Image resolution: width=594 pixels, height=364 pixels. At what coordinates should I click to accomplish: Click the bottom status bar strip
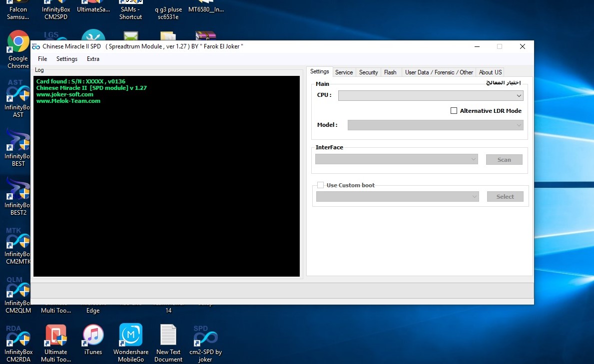pyautogui.click(x=282, y=291)
